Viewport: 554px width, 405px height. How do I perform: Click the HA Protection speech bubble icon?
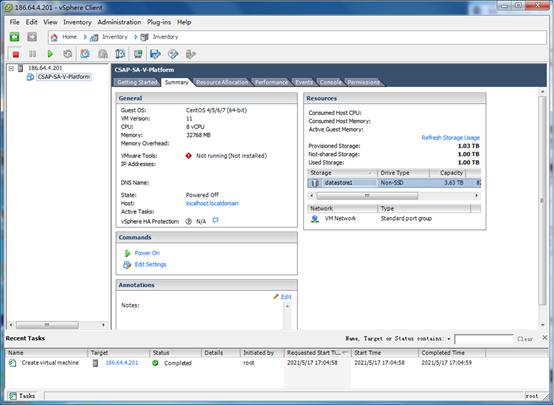(x=216, y=220)
